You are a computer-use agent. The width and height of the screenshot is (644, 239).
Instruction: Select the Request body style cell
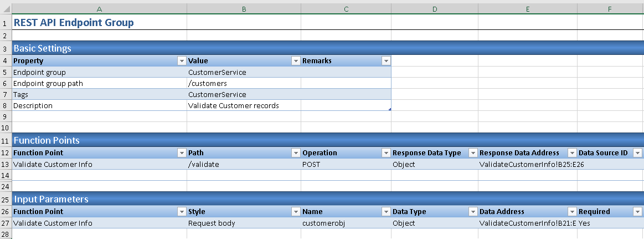click(x=244, y=223)
